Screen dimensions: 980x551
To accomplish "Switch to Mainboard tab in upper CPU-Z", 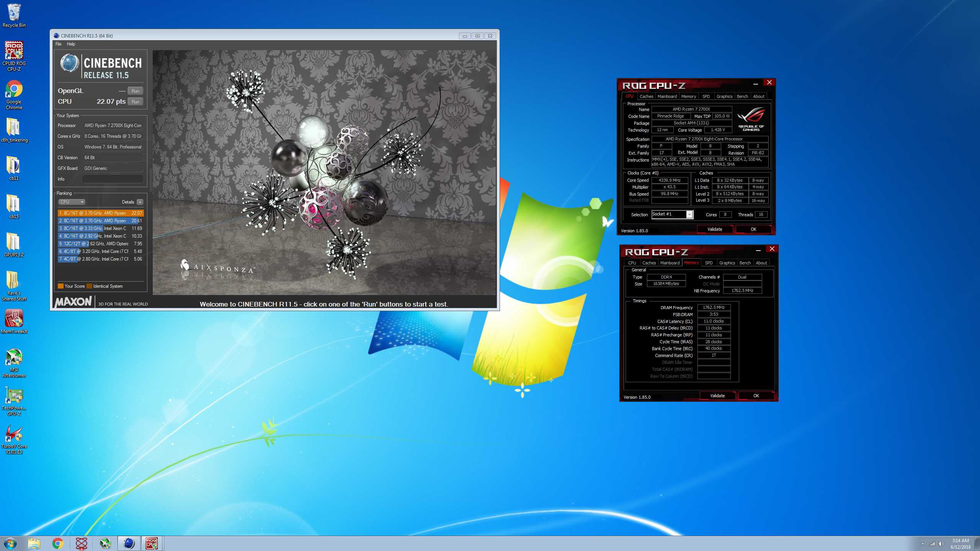I will pyautogui.click(x=667, y=96).
